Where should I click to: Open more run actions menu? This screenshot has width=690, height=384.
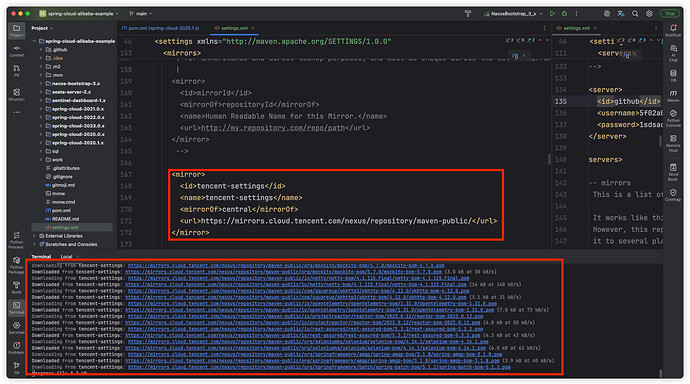click(576, 14)
